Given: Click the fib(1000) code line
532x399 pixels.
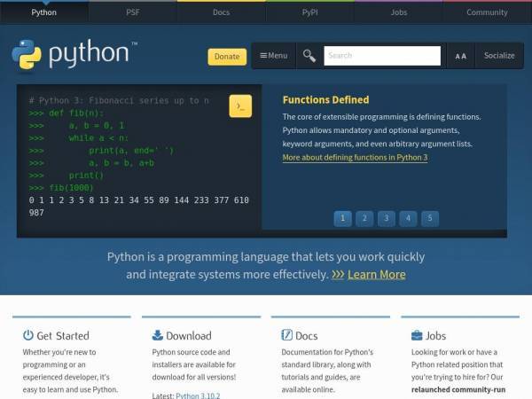Looking at the screenshot, I should click(x=61, y=188).
